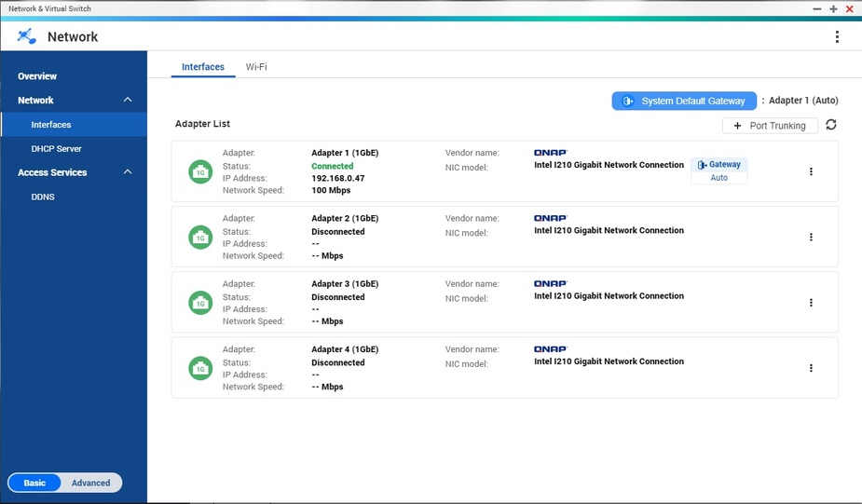Click QNAP vendor logo for Adapter 1
The width and height of the screenshot is (862, 504).
click(551, 153)
